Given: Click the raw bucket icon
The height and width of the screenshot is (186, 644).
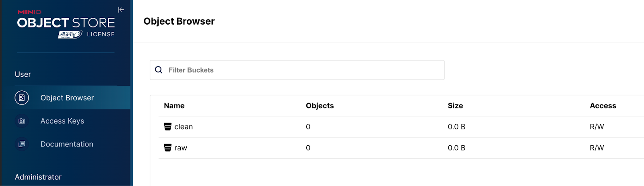Looking at the screenshot, I should tap(168, 148).
